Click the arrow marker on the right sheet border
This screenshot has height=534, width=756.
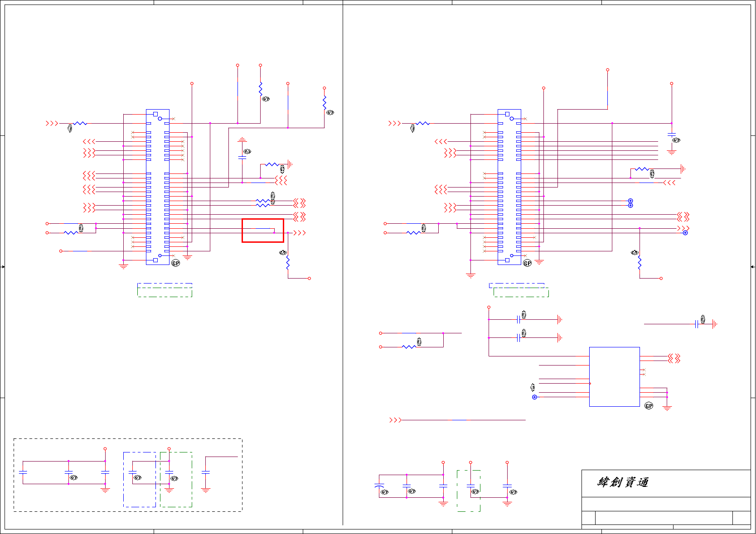(x=753, y=267)
